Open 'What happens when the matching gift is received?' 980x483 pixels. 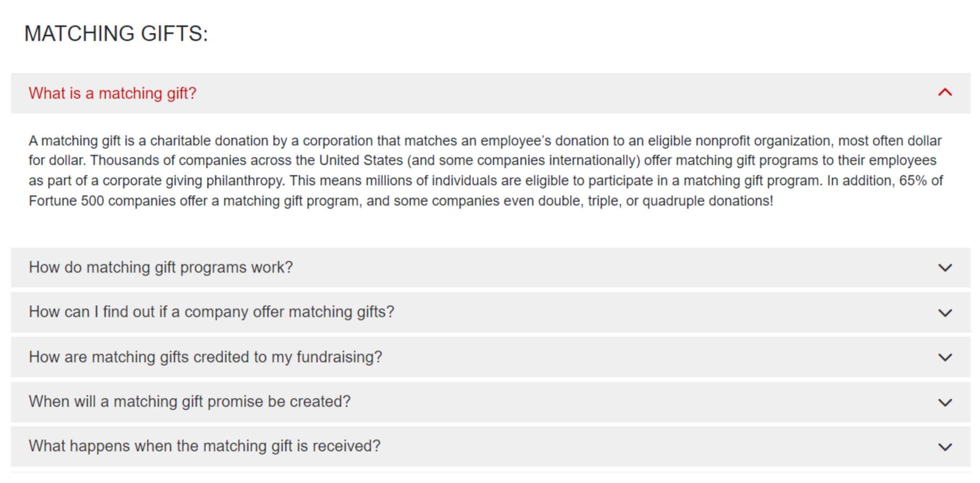coord(204,446)
